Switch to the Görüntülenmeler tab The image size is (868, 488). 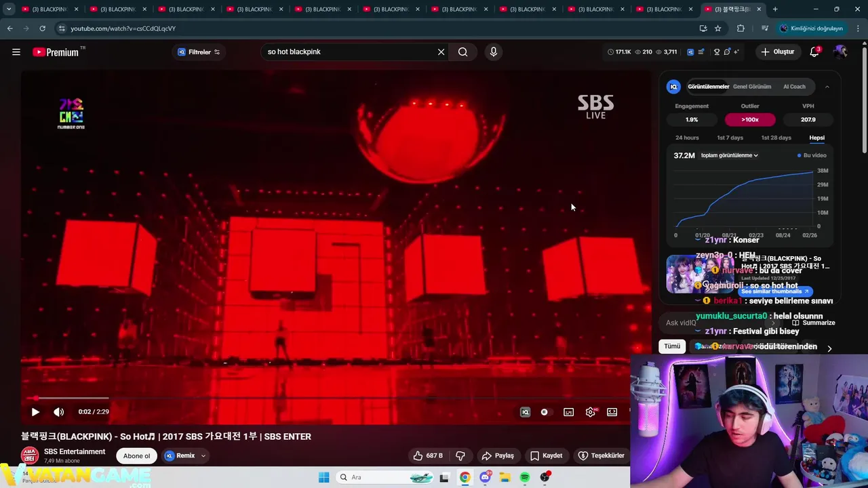[708, 87]
